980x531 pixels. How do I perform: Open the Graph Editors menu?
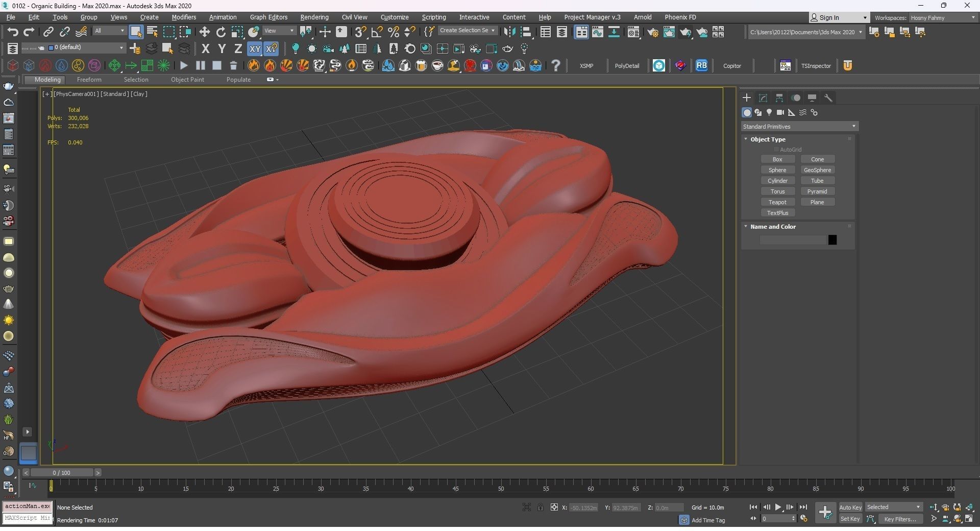tap(268, 17)
